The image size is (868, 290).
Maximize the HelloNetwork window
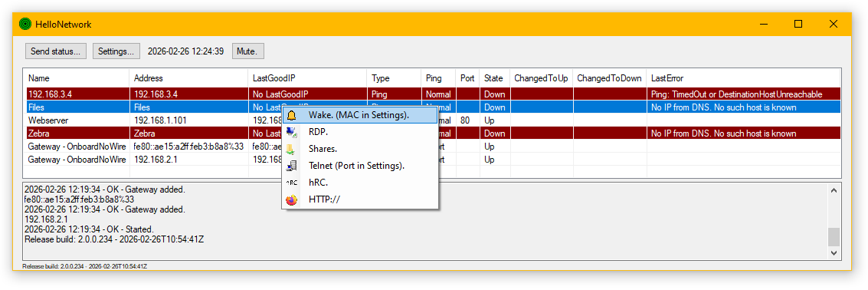798,24
